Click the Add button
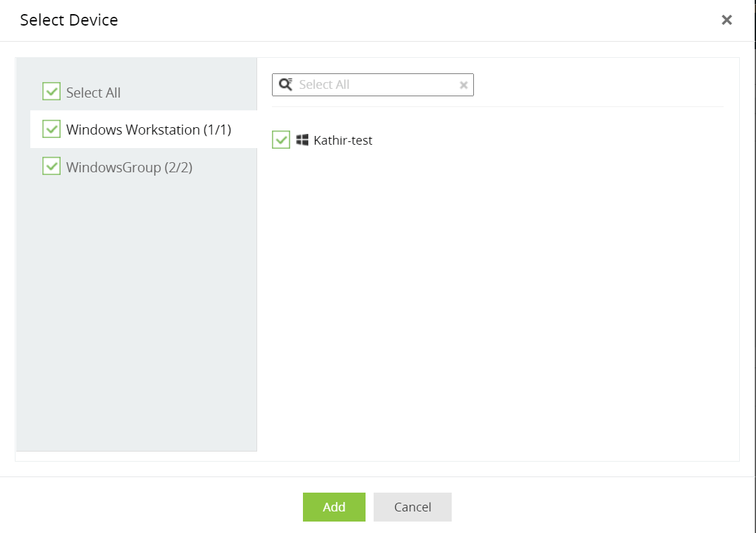Image resolution: width=756 pixels, height=533 pixels. (334, 507)
